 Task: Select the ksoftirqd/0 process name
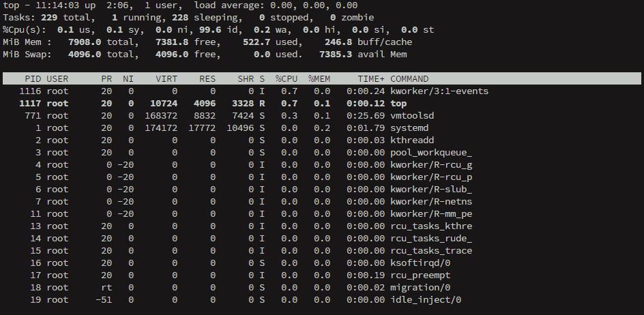click(420, 263)
